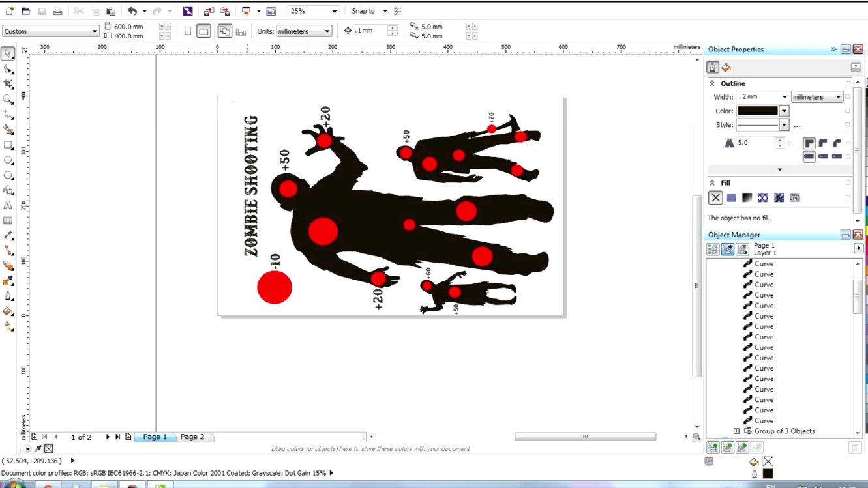
Task: Click the horizontal scrollbar thumb under the canvas
Action: tap(585, 437)
